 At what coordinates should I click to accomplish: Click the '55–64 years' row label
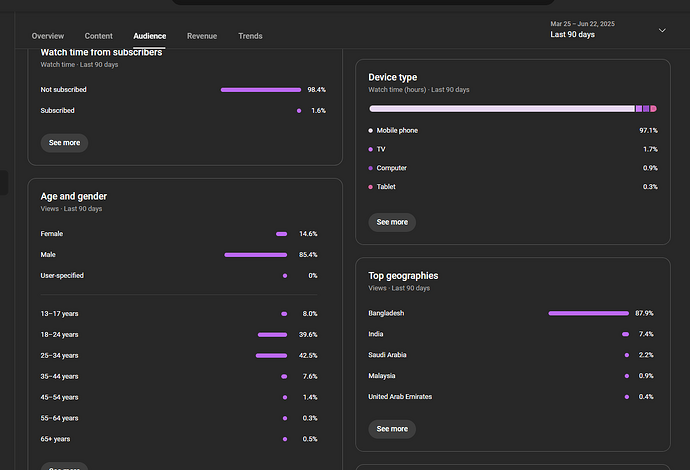point(59,419)
